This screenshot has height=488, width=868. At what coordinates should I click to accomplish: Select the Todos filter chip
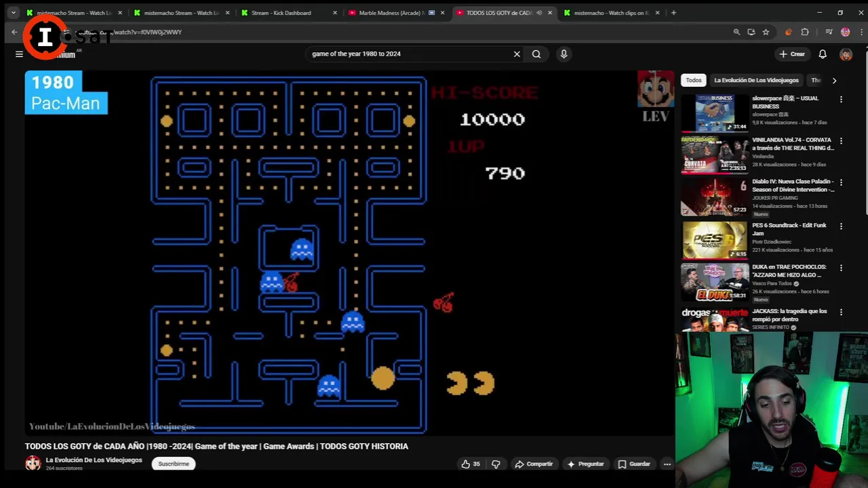[693, 80]
